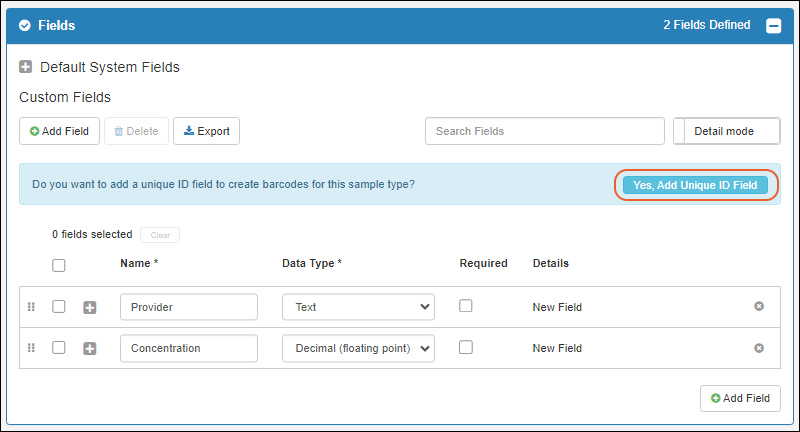Open Data Type dropdown for Provider
Image resolution: width=800 pixels, height=432 pixels.
(358, 307)
